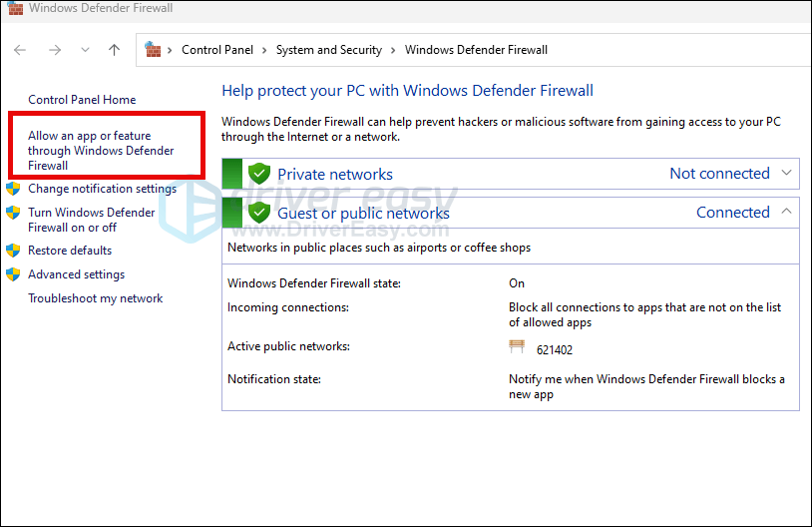Image resolution: width=812 pixels, height=527 pixels.
Task: Open Allow an app or feature through Firewall
Action: pyautogui.click(x=101, y=151)
